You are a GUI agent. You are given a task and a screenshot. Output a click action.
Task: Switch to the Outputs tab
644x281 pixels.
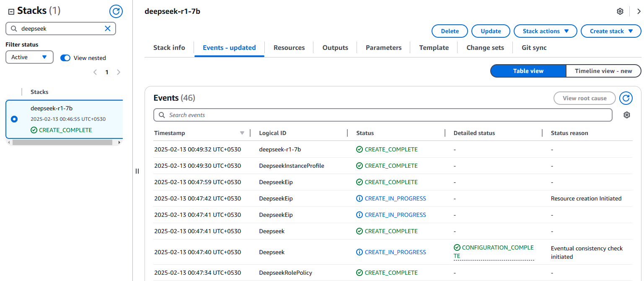coord(335,48)
